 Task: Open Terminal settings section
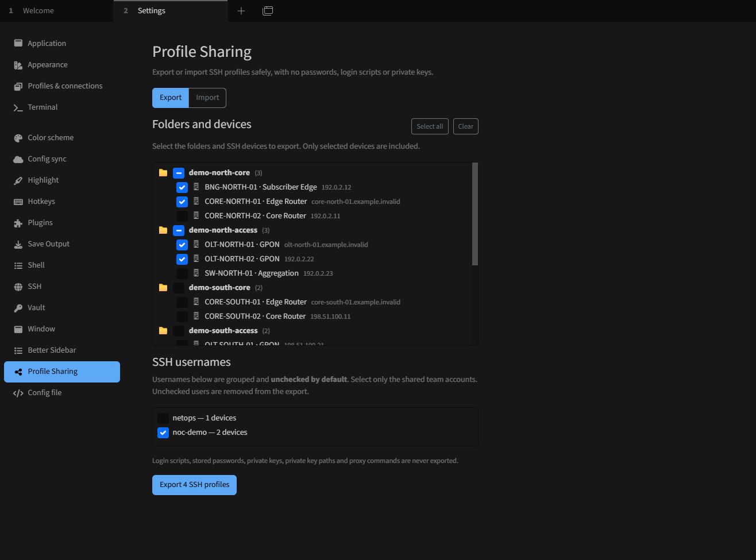point(62,107)
